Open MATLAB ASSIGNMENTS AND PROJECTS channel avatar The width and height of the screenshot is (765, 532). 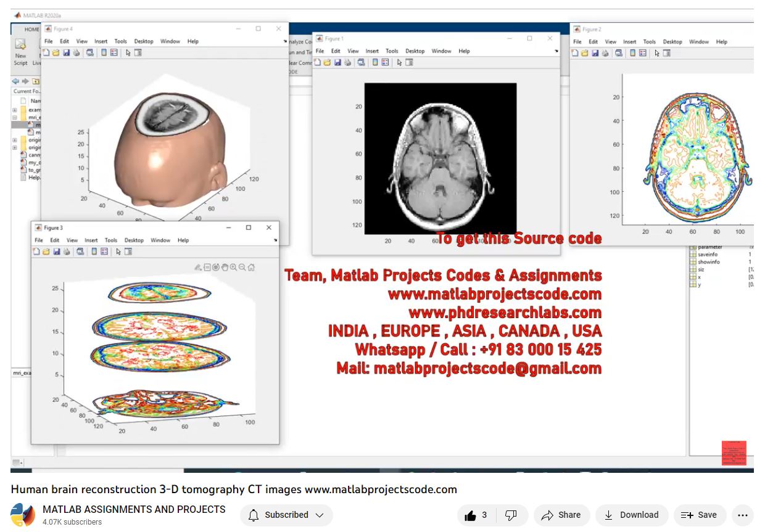[23, 515]
